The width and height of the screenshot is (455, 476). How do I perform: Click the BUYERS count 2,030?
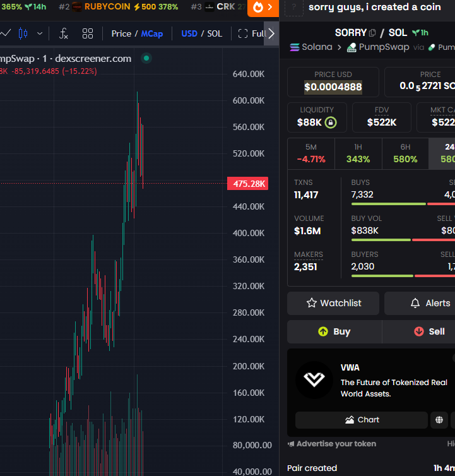coord(363,266)
